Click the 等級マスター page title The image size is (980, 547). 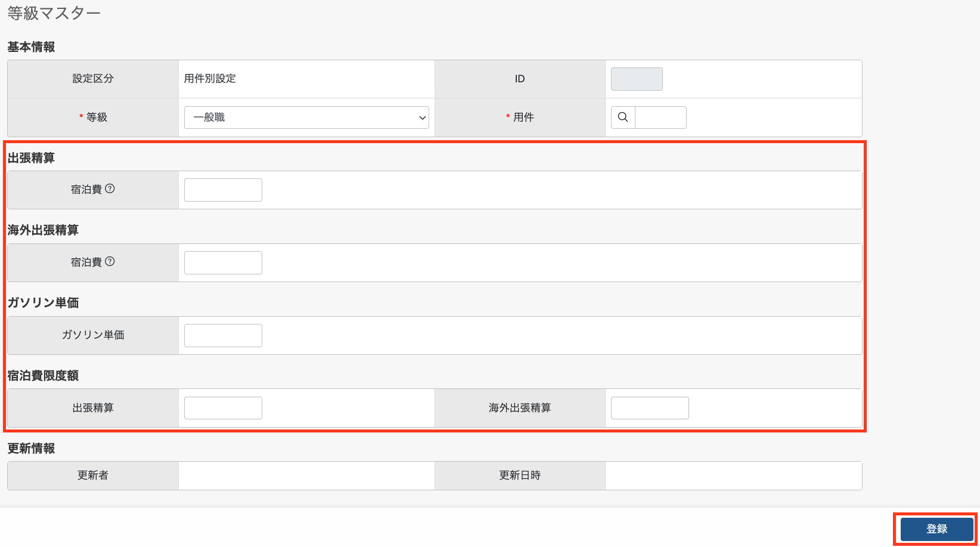(54, 13)
